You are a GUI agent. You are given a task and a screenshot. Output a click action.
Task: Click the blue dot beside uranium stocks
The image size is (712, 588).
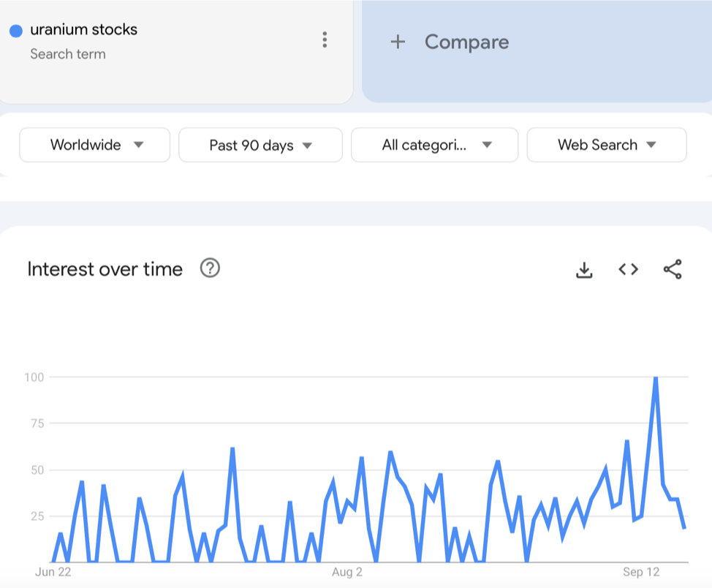pos(16,31)
